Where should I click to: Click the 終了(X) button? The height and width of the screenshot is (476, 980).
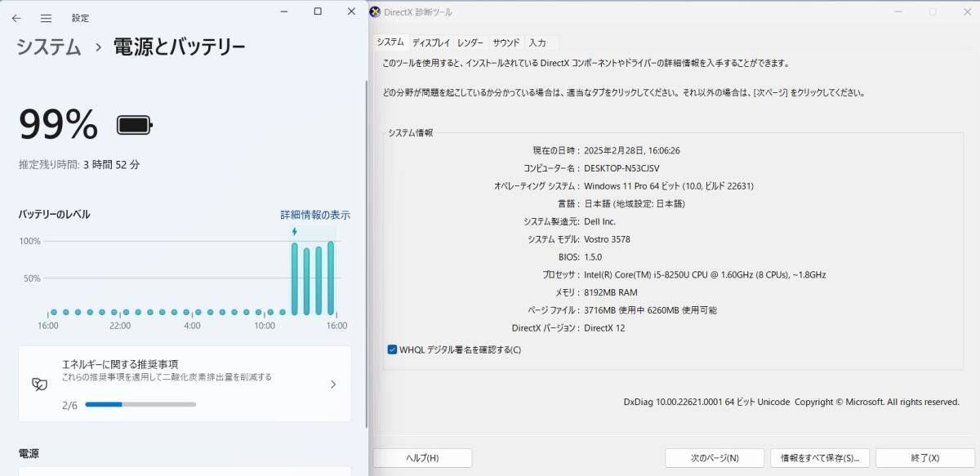click(x=925, y=458)
